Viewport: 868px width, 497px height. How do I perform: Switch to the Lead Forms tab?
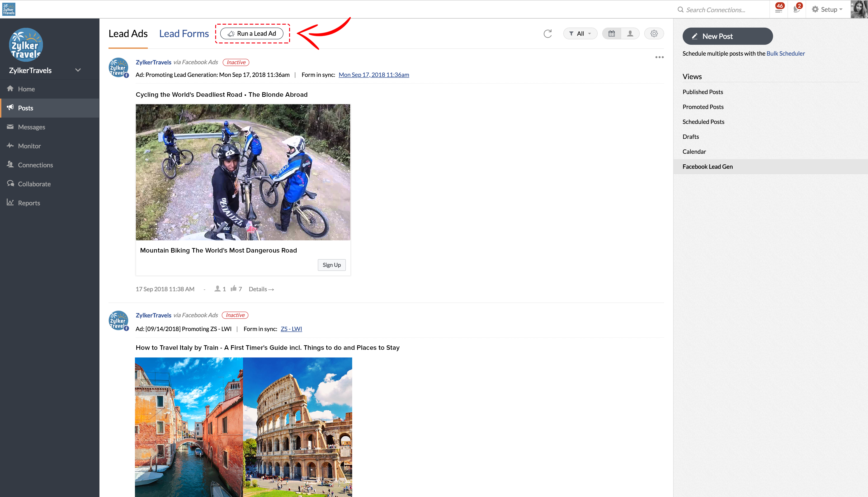tap(184, 33)
